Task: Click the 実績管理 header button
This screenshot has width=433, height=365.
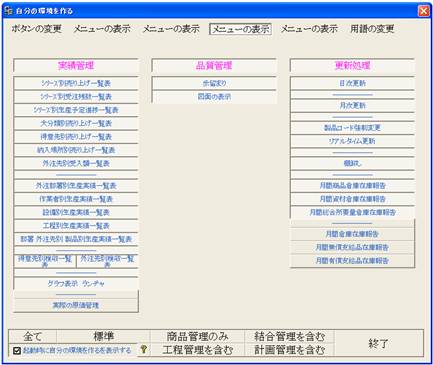Action: coord(76,65)
